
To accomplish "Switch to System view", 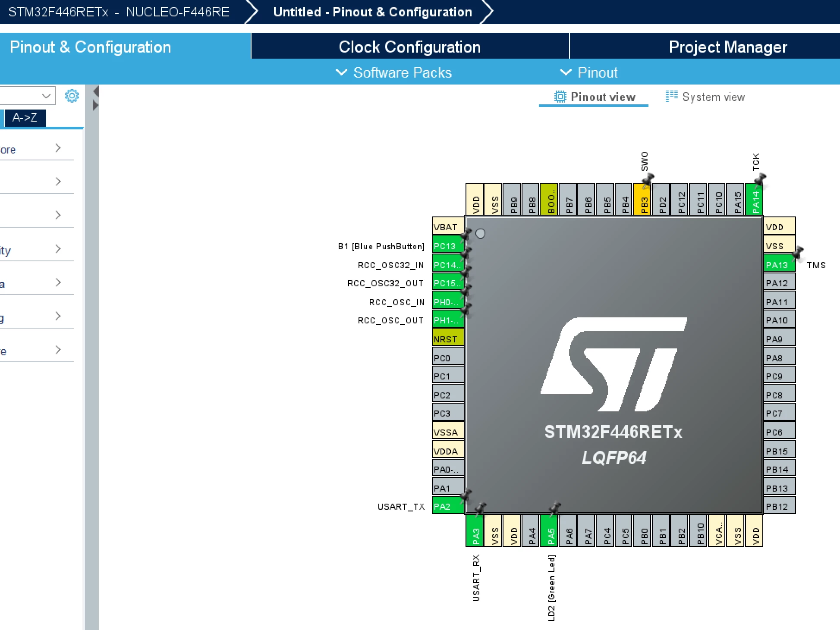I will pos(705,97).
